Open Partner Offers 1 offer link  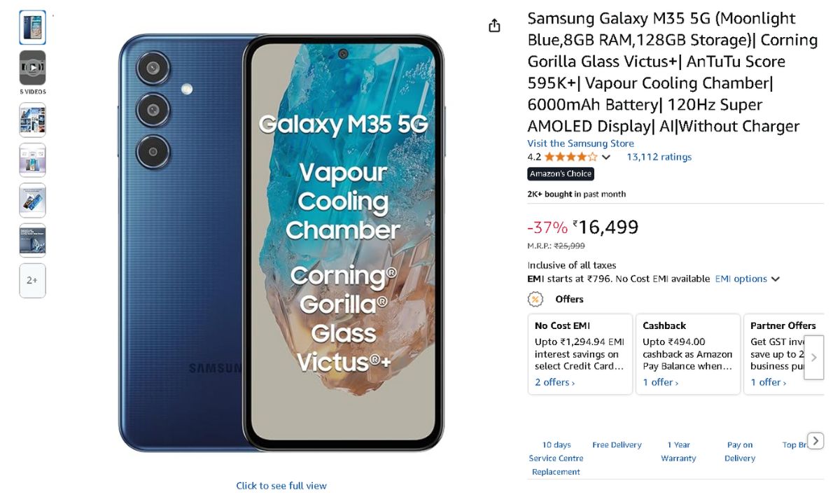click(x=768, y=382)
